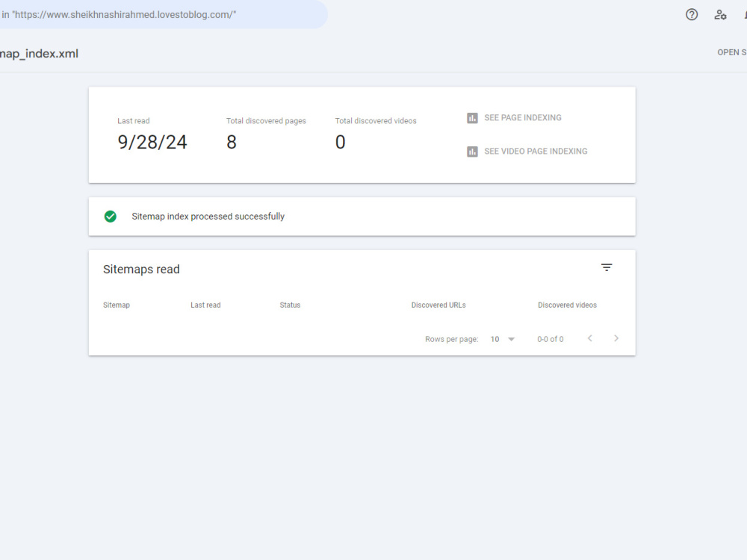The height and width of the screenshot is (560, 747).
Task: Sort by Sitemap column header
Action: pyautogui.click(x=117, y=305)
